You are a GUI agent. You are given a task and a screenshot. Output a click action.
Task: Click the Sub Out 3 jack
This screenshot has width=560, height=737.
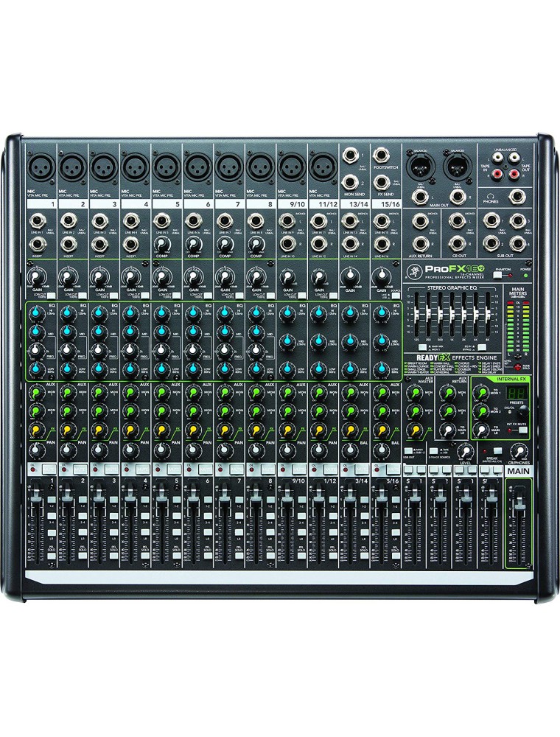tap(517, 220)
